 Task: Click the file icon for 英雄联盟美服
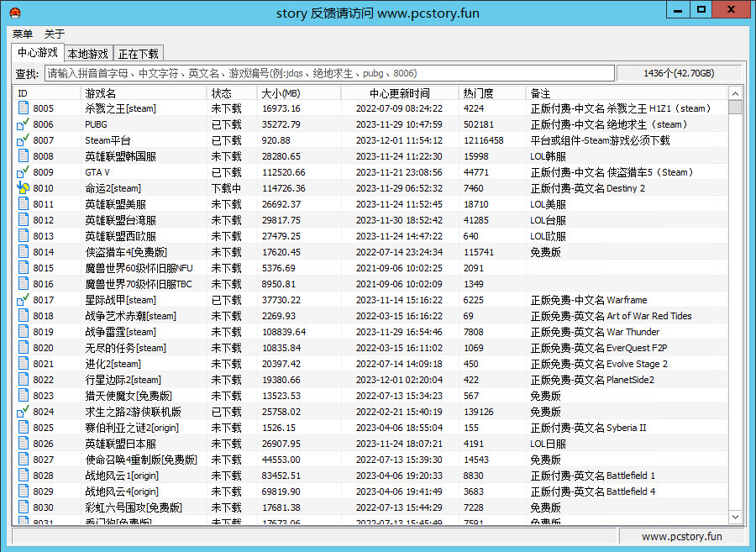click(24, 203)
